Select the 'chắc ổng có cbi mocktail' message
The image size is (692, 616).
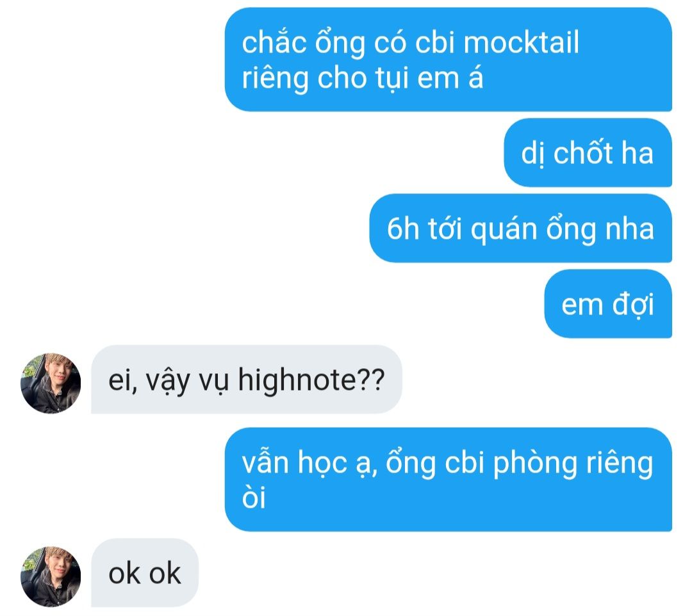coord(449,60)
